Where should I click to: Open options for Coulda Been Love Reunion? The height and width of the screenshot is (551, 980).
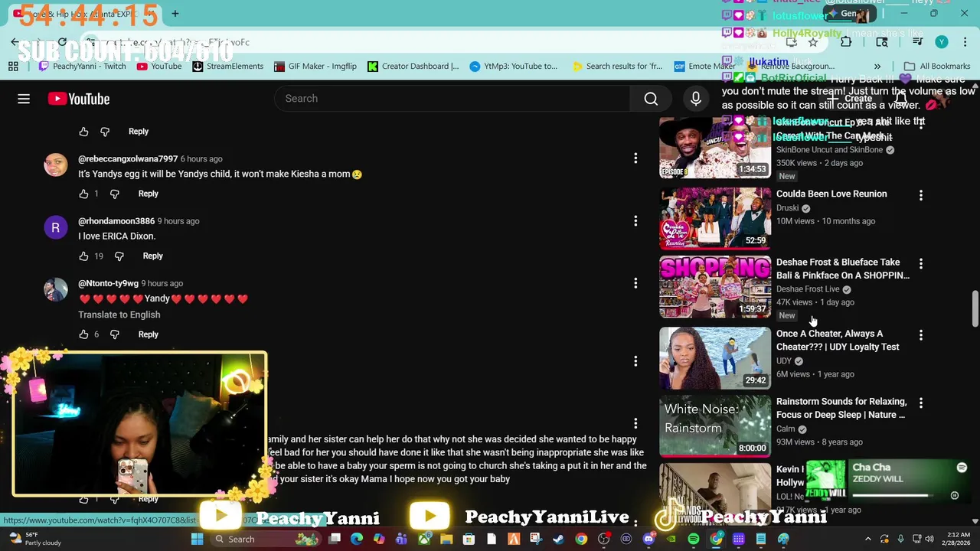click(x=920, y=195)
